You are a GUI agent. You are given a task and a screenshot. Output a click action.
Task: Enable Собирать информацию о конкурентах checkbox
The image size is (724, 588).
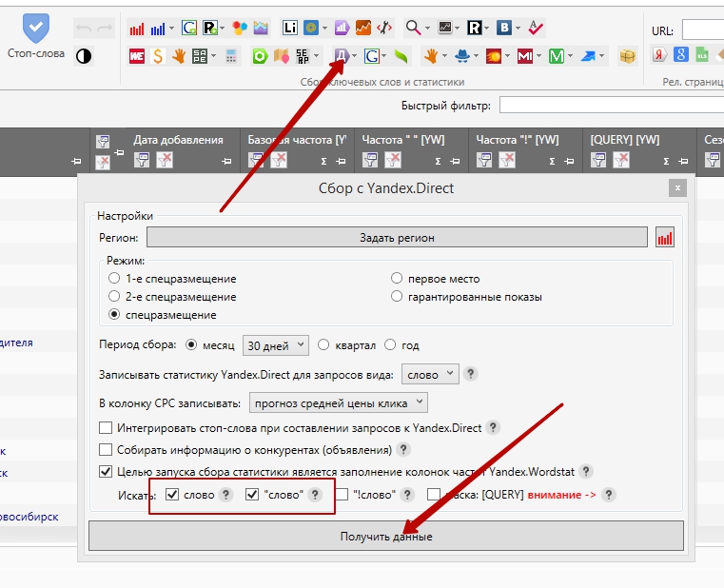(106, 449)
